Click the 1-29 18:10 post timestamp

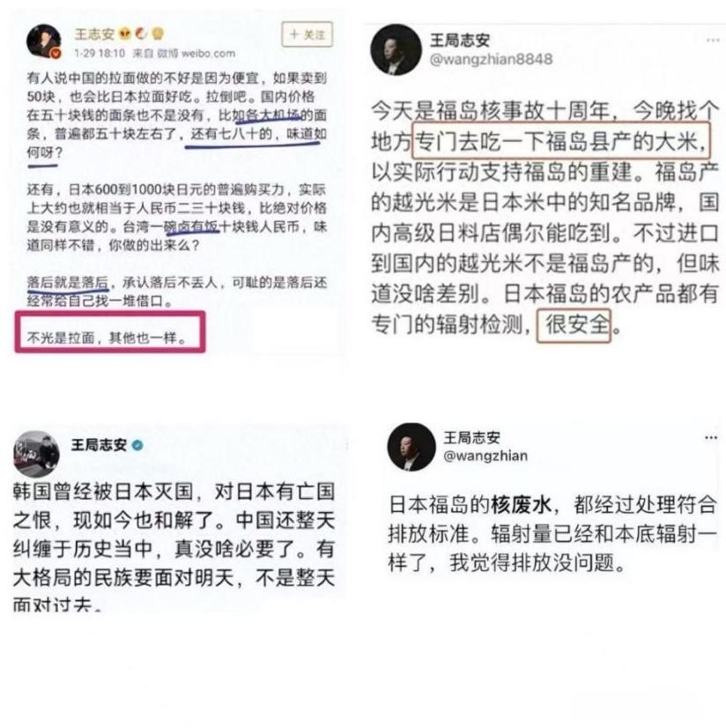click(100, 54)
